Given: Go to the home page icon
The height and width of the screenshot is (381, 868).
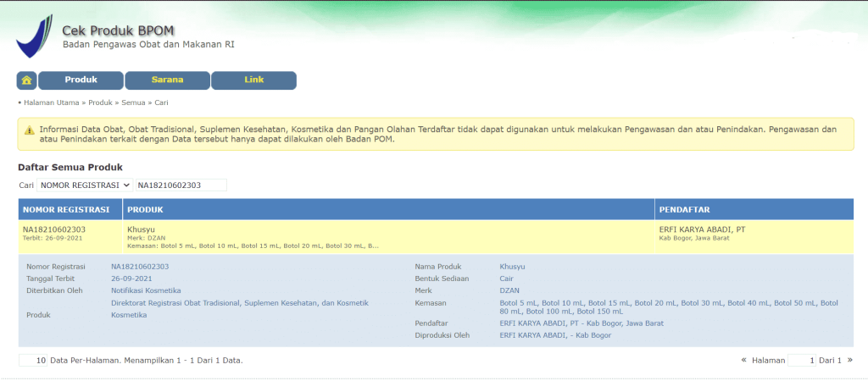Looking at the screenshot, I should click(26, 80).
